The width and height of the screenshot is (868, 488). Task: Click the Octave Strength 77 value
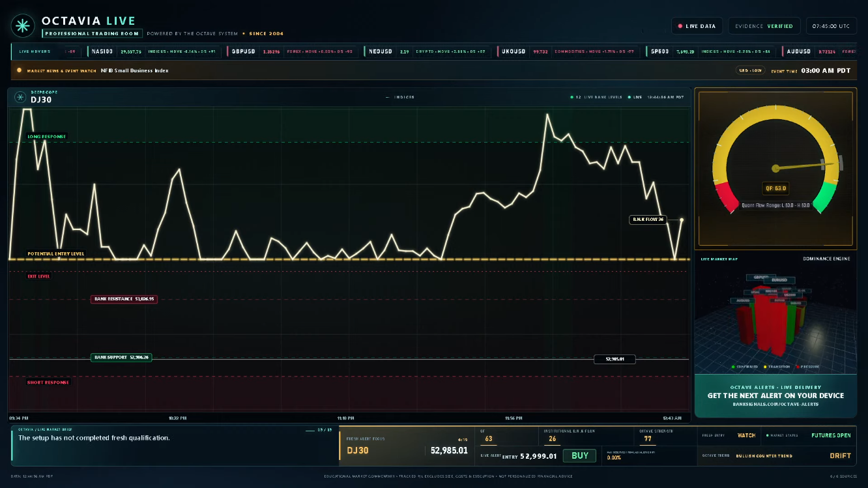coord(648,439)
